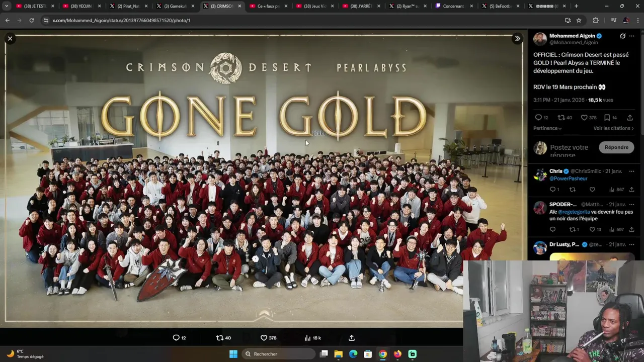Open the weather widget showing 6°C
Screen dimensions: 644x362
pyautogui.click(x=24, y=354)
